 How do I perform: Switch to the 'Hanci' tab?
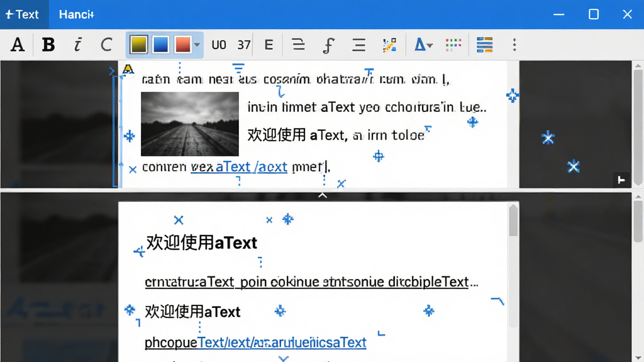pyautogui.click(x=76, y=14)
